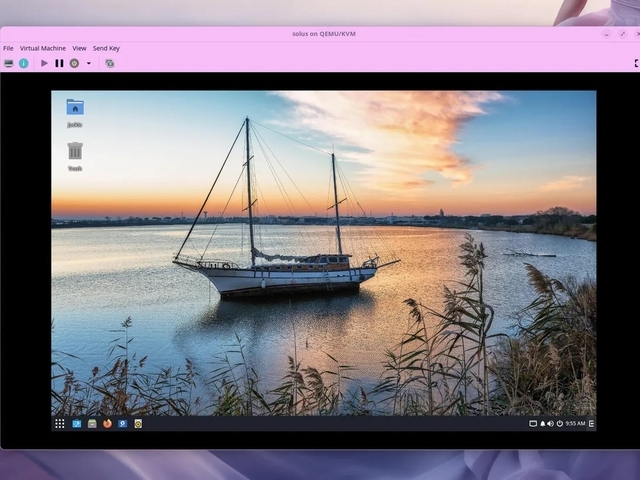Open the Raven sidebar toggle icon
Viewport: 640px width, 480px height.
(591, 424)
